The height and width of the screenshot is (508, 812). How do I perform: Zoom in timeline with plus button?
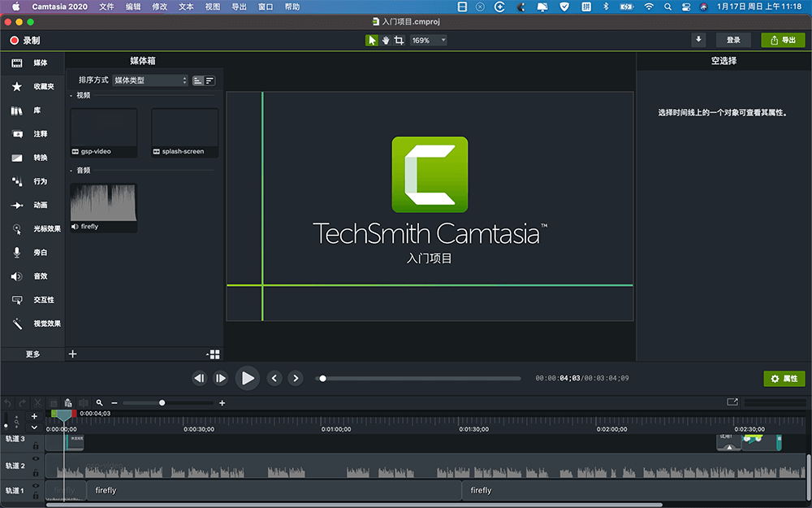click(x=222, y=403)
